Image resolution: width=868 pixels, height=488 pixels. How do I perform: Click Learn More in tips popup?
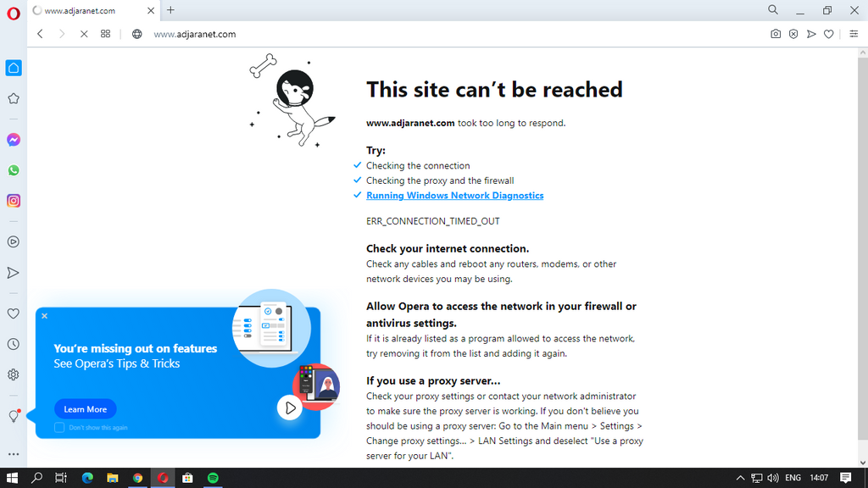point(86,409)
